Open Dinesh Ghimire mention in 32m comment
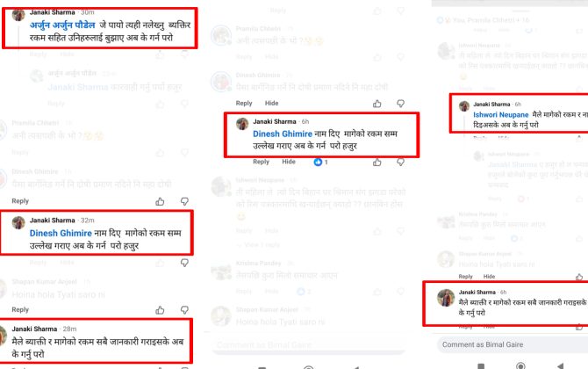This screenshot has height=369, width=588. pos(61,233)
